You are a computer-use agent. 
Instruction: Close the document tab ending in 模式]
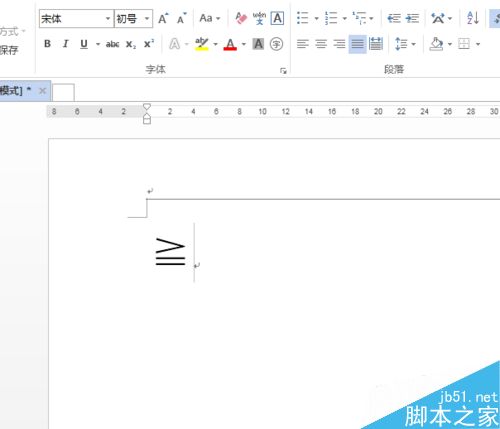click(x=42, y=91)
